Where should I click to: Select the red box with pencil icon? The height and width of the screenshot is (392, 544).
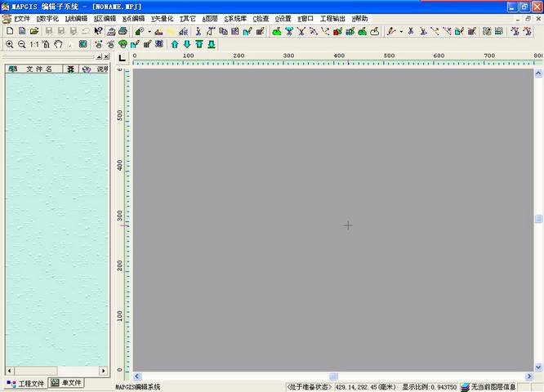[x=337, y=32]
